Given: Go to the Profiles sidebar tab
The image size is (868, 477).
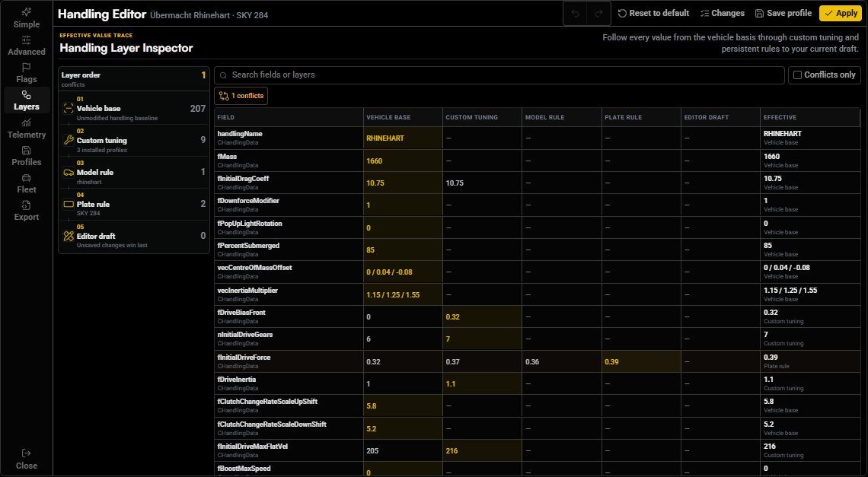Looking at the screenshot, I should tap(26, 156).
